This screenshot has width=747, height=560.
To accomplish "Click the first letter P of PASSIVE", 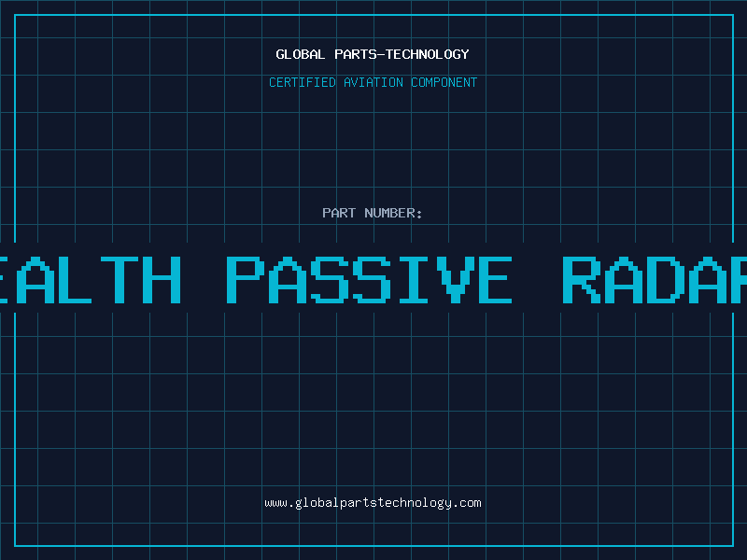I will (x=245, y=280).
